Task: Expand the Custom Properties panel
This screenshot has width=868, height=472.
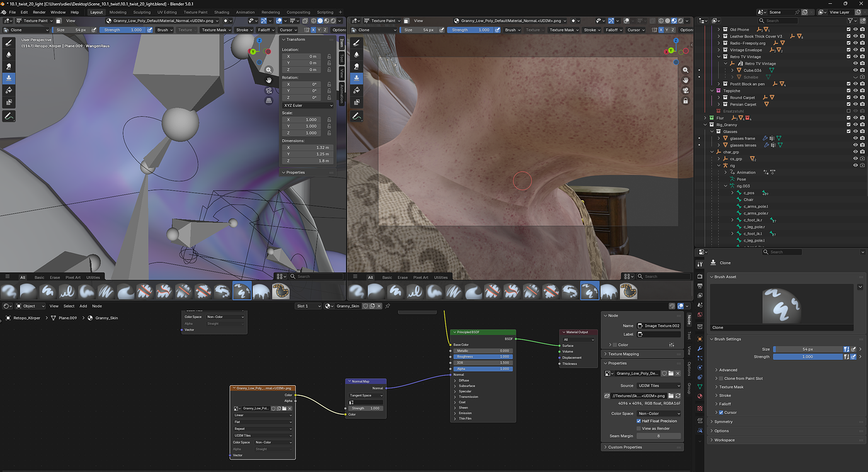Action: coord(642,447)
